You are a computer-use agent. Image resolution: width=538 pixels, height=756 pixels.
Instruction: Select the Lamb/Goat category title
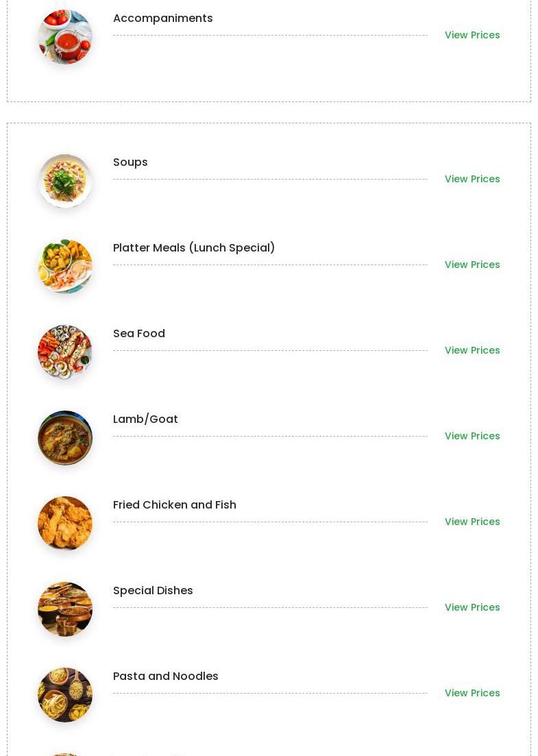pos(145,419)
